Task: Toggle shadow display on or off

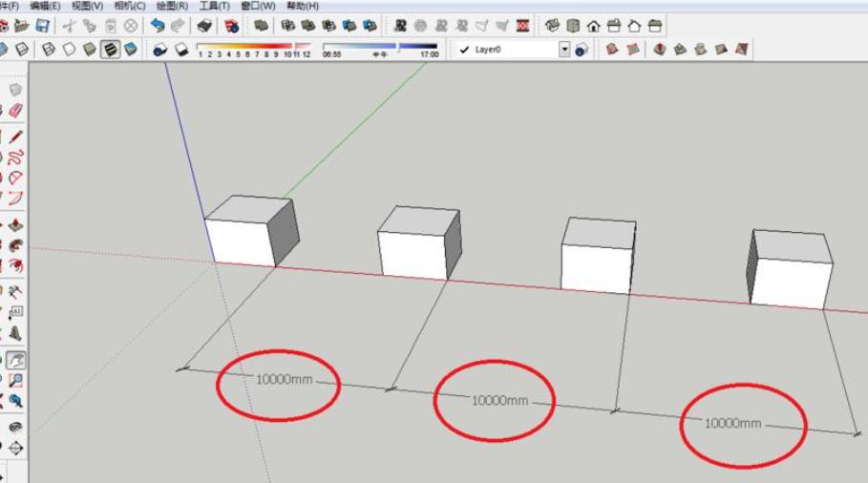Action: tap(160, 49)
